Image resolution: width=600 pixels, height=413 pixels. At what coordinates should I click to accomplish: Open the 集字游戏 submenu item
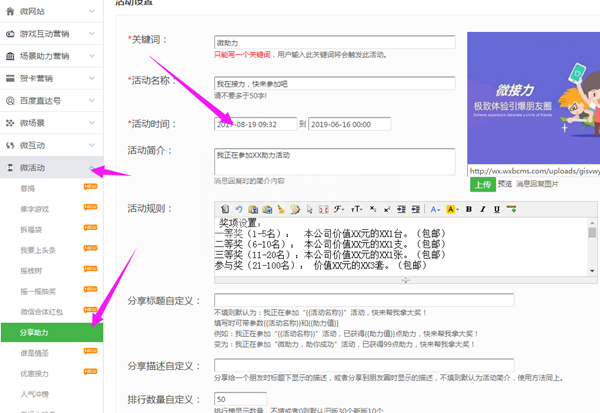click(x=35, y=209)
